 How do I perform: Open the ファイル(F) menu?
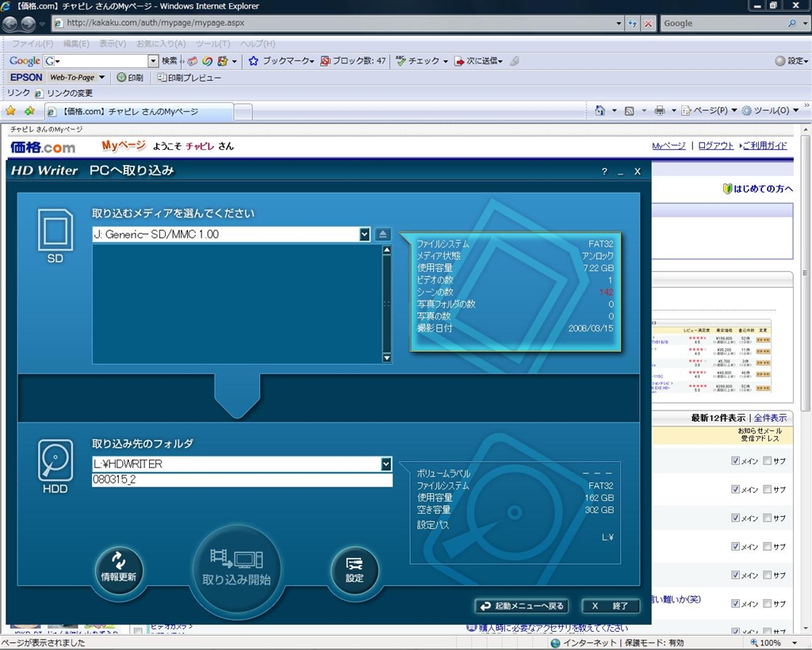(33, 44)
